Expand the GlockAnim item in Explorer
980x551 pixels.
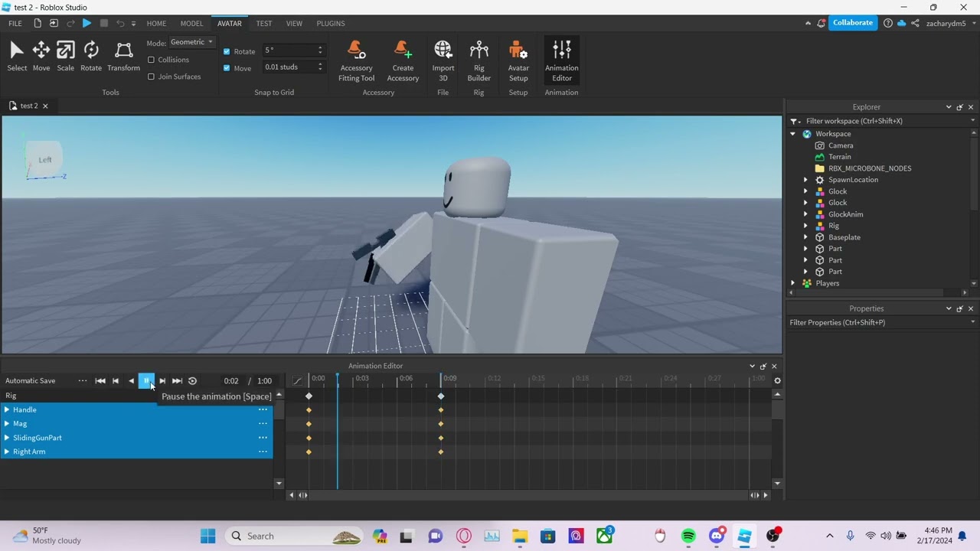[x=805, y=214]
